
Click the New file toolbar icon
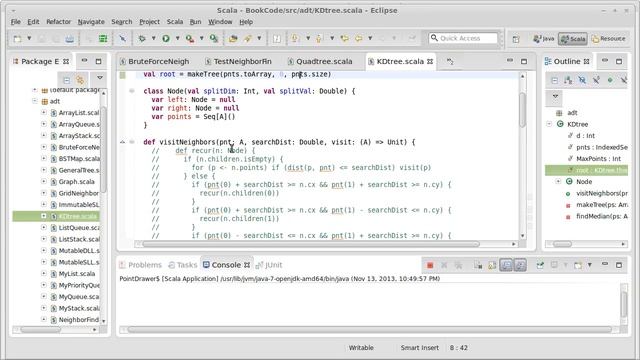point(18,38)
